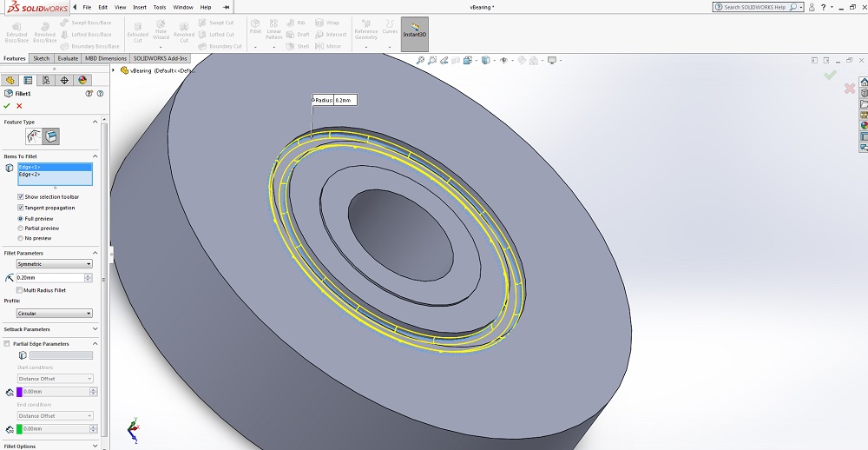Enable the Multi Radius Fillet checkbox
The image size is (868, 450).
19,290
